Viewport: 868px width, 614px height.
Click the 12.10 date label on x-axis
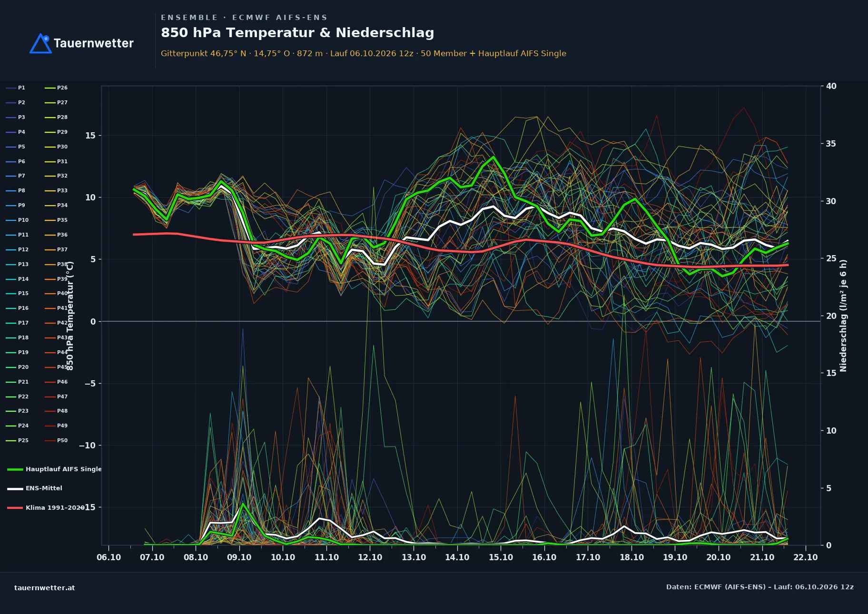click(x=370, y=557)
